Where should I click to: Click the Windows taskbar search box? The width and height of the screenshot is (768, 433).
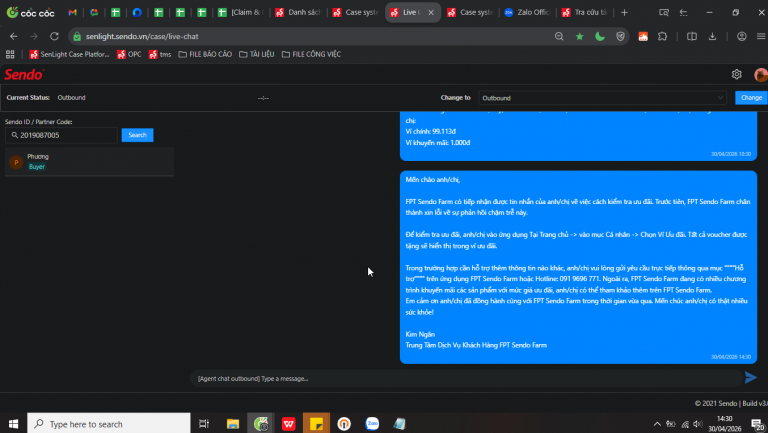pos(109,424)
